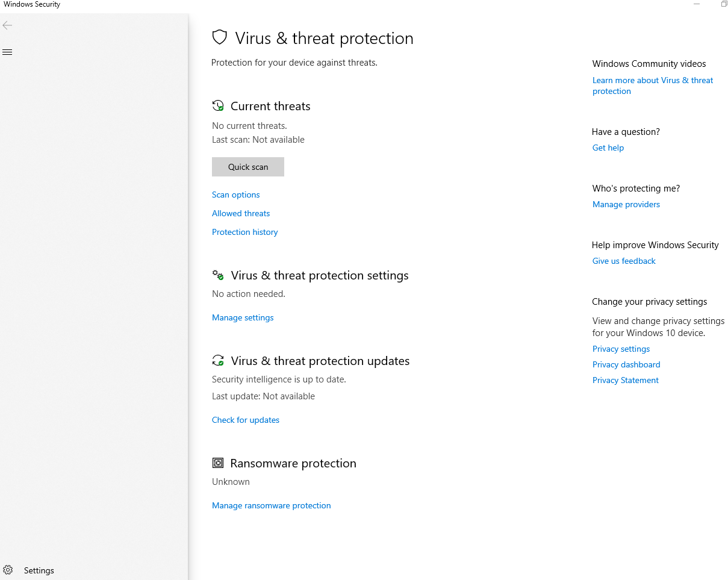Click Virus & threat protection updates heading
728x580 pixels.
(320, 361)
